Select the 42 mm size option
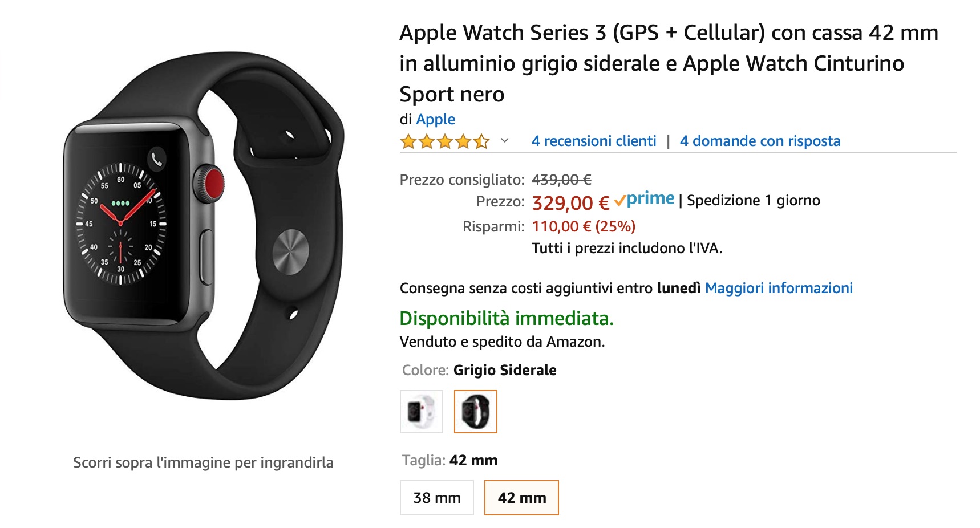Viewport: 980px width, 528px height. [x=521, y=498]
